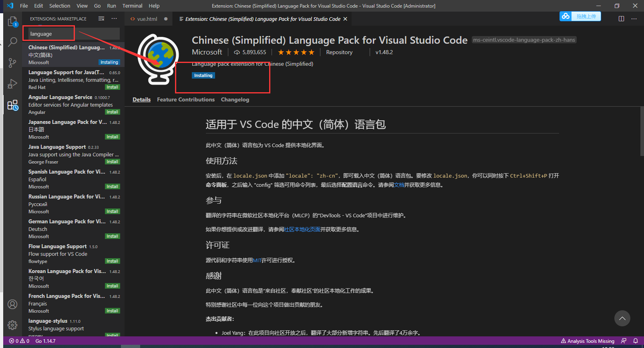
Task: Open the Search view in activity bar
Action: point(13,42)
